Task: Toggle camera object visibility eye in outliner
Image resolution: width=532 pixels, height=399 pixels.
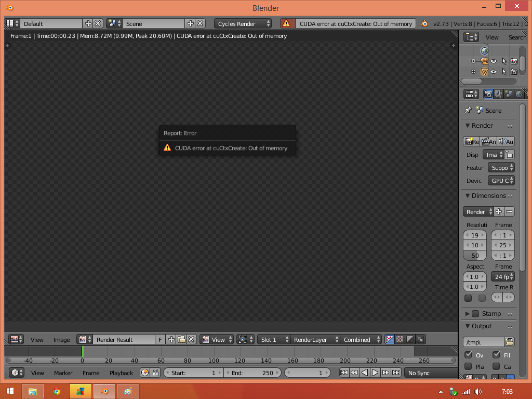Action: coord(494,61)
